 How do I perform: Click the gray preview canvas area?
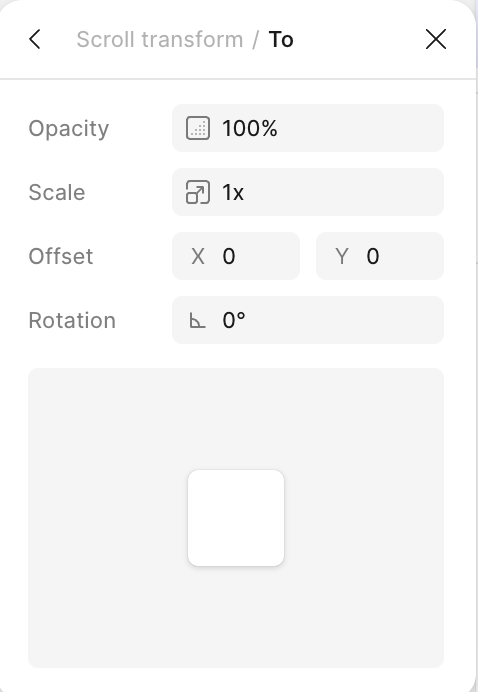(236, 419)
